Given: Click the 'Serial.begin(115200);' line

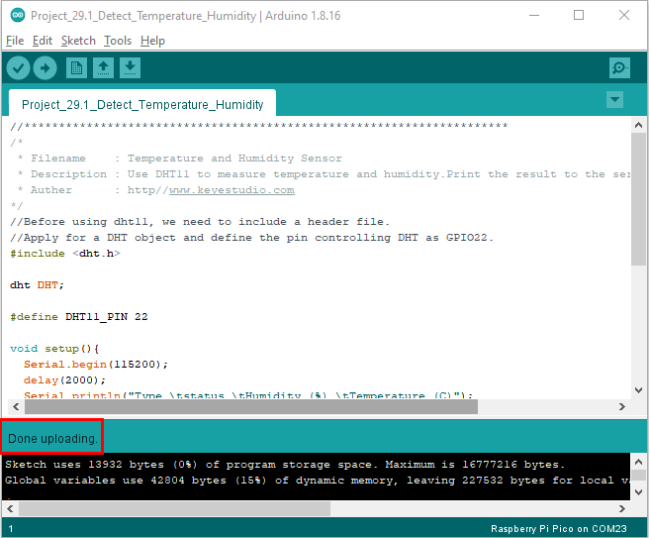Looking at the screenshot, I should click(x=95, y=364).
